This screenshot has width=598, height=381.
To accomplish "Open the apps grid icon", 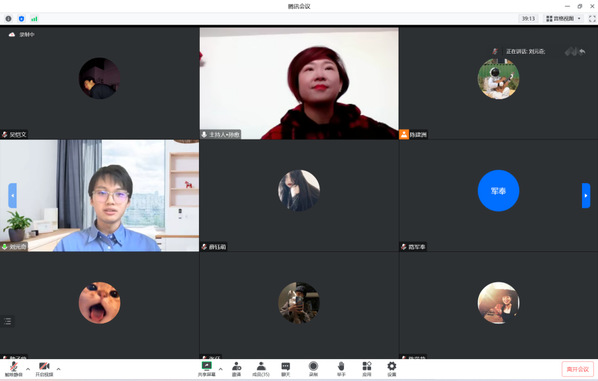I will point(367,369).
